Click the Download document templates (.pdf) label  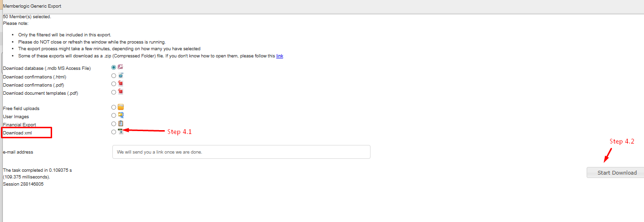tap(41, 93)
